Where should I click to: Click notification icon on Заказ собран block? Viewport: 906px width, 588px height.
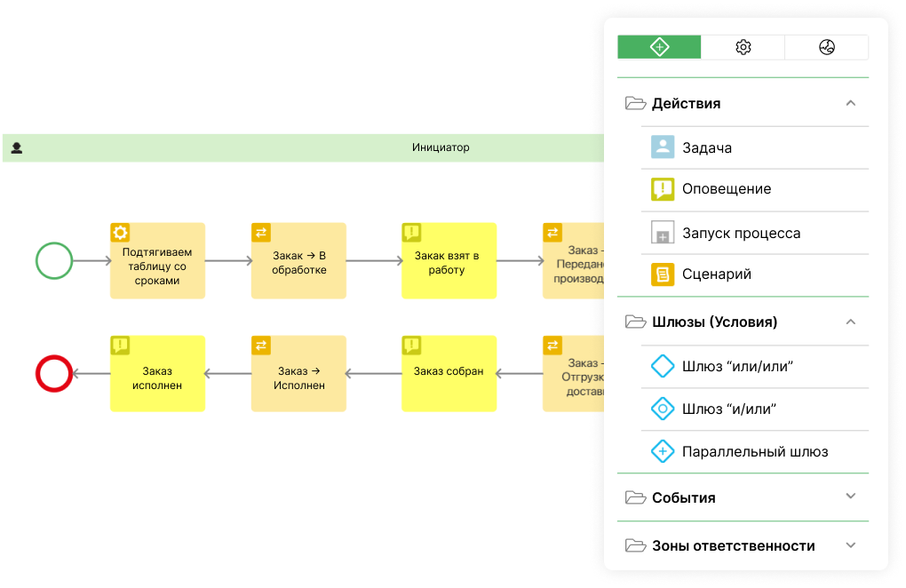[411, 346]
